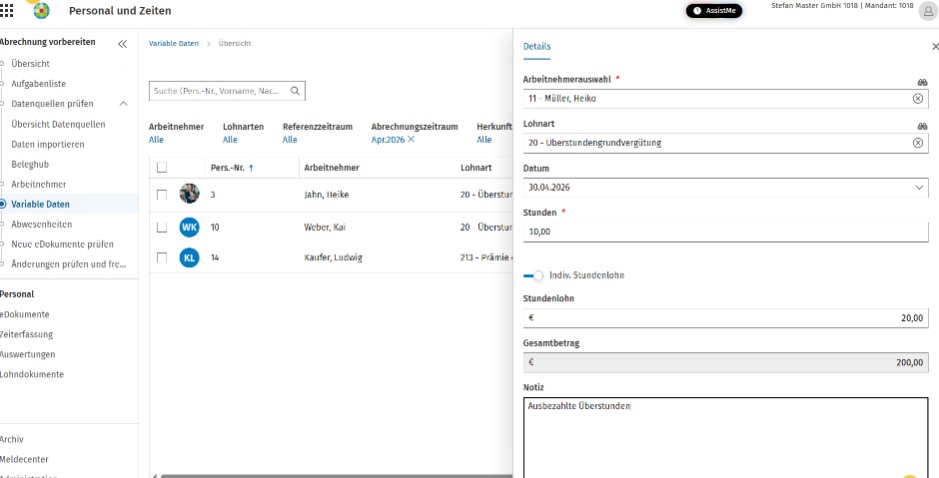Open the app launcher grid icon

7,11
